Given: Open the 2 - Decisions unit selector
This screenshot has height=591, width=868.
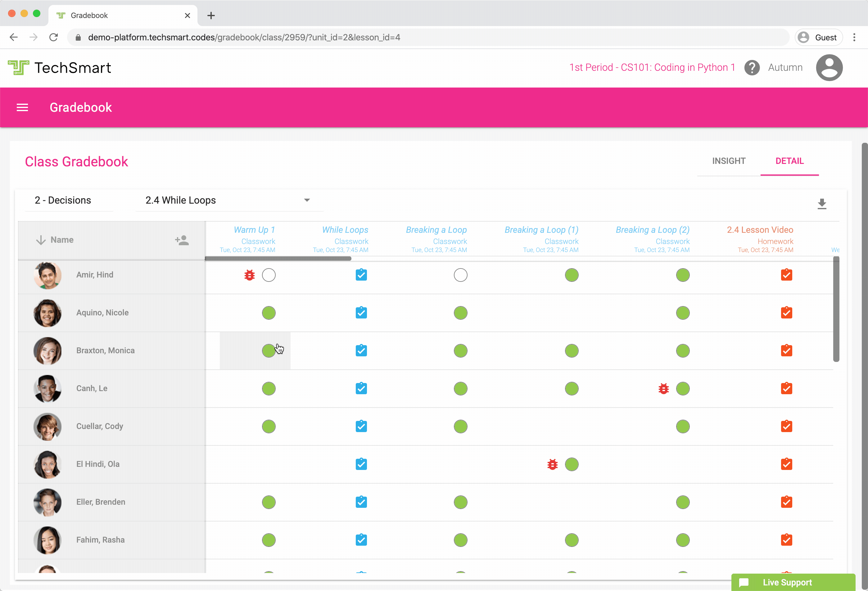Looking at the screenshot, I should pyautogui.click(x=69, y=201).
